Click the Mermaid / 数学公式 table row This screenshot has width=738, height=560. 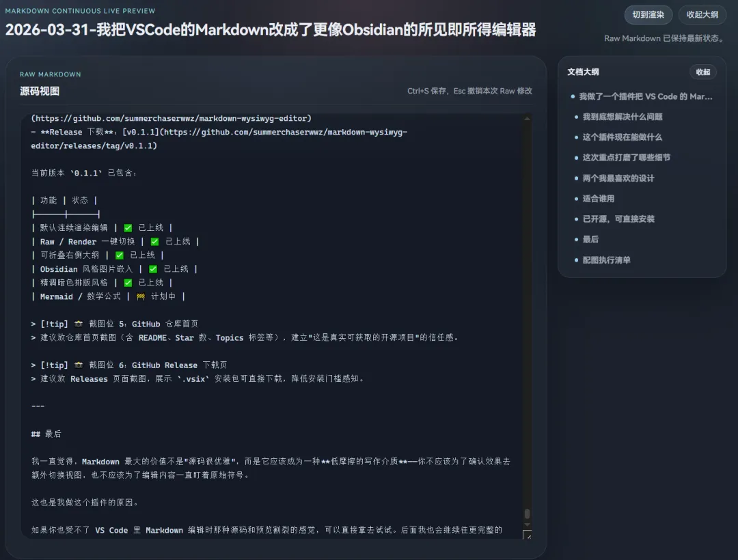click(x=108, y=296)
